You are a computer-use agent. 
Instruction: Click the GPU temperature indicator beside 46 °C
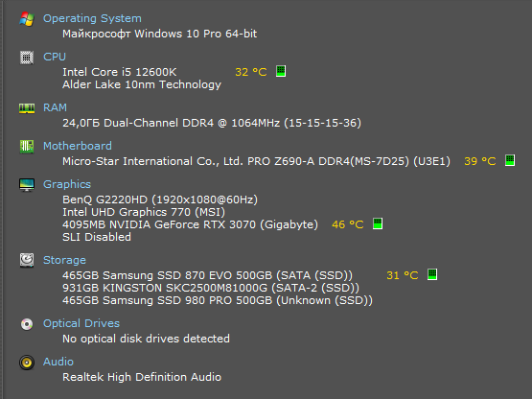point(378,223)
